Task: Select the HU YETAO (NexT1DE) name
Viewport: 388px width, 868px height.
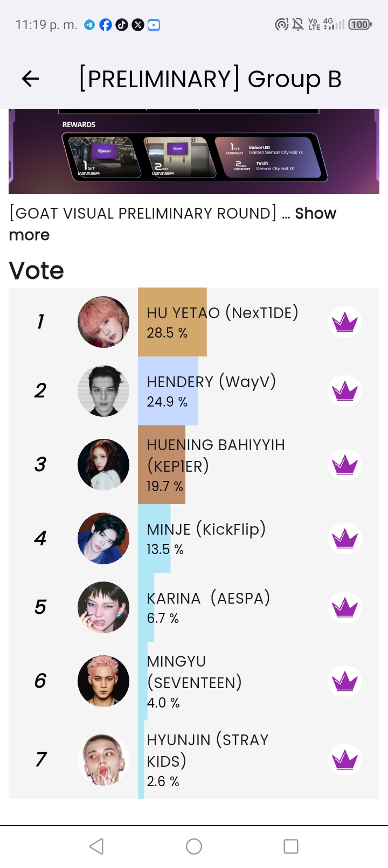Action: pos(223,313)
